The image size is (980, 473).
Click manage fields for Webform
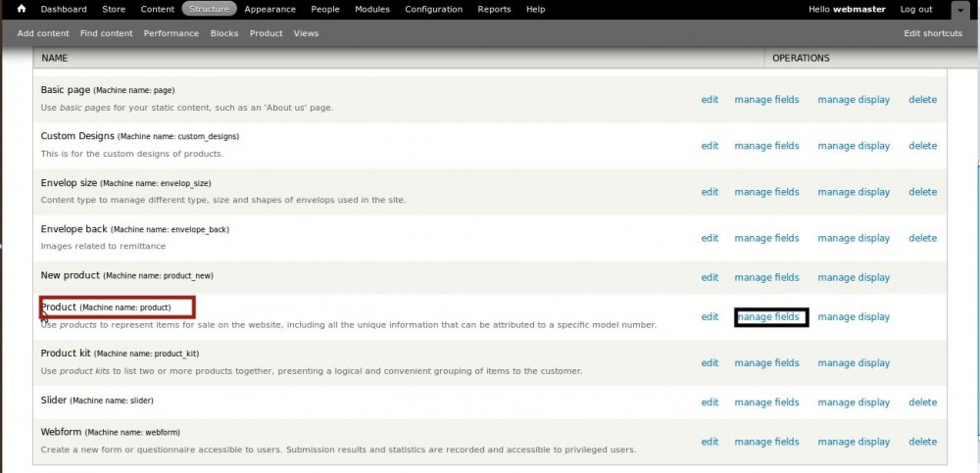click(766, 442)
